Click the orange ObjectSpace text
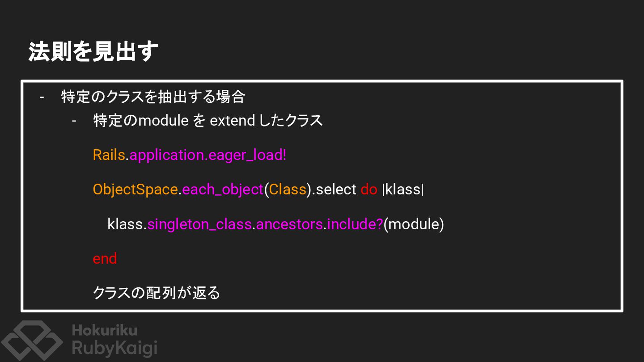The height and width of the screenshot is (362, 644). tap(135, 189)
